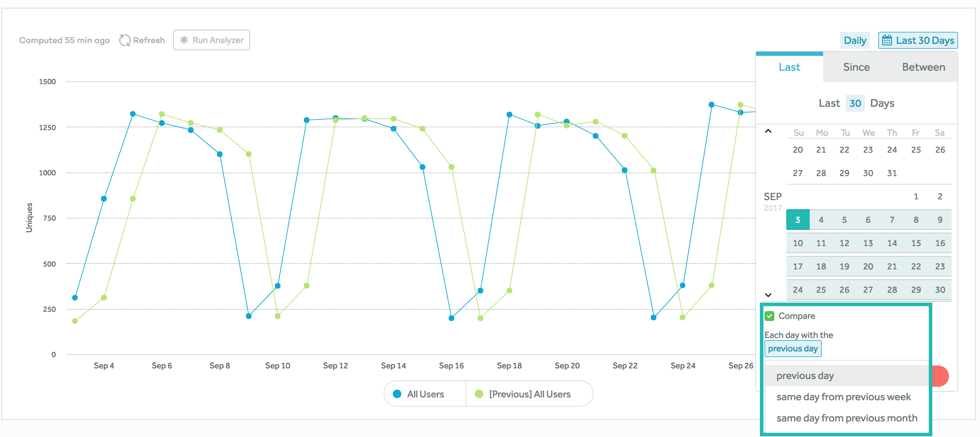Switch to the Since tab
The image size is (980, 437).
tap(856, 67)
